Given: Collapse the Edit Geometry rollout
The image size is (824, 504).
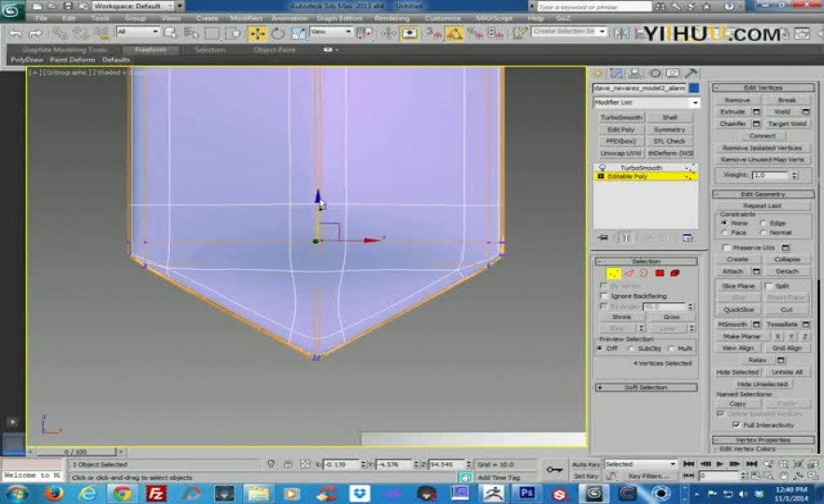Looking at the screenshot, I should pos(763,194).
